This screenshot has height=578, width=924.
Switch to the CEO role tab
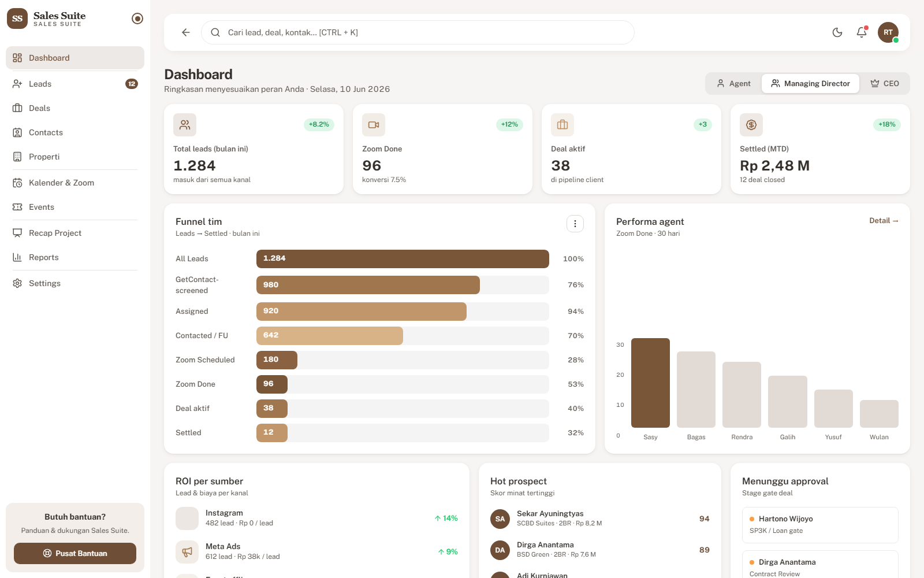(885, 83)
